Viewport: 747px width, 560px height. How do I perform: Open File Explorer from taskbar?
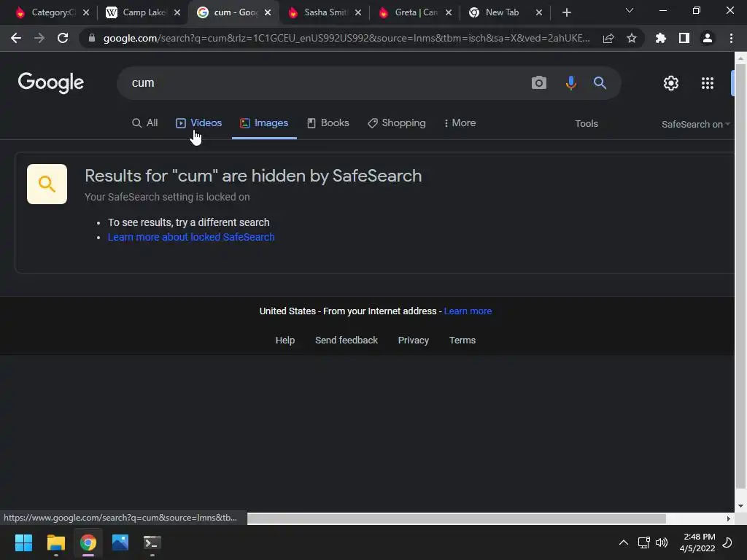(x=55, y=542)
